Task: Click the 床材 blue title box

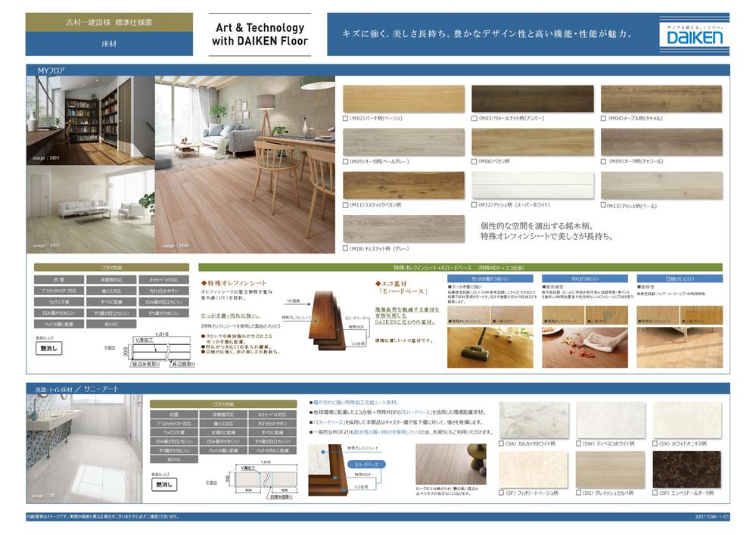Action: coord(109,44)
